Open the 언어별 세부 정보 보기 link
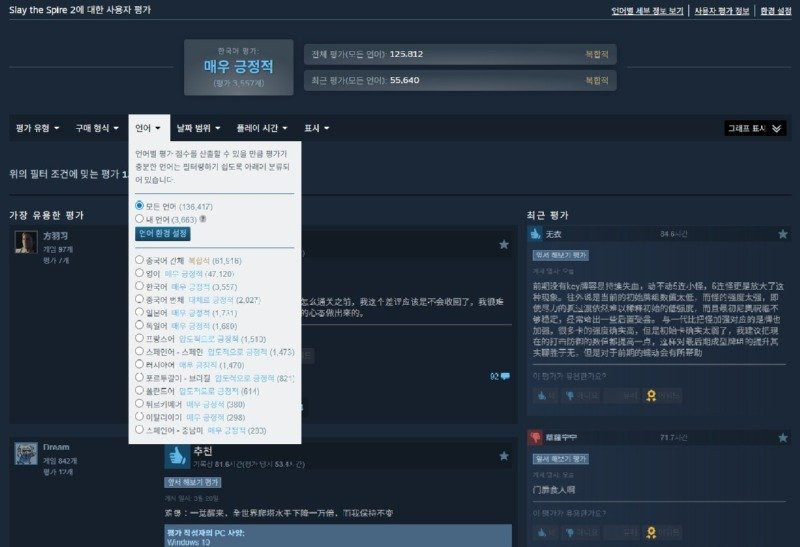This screenshot has height=547, width=800. click(648, 11)
